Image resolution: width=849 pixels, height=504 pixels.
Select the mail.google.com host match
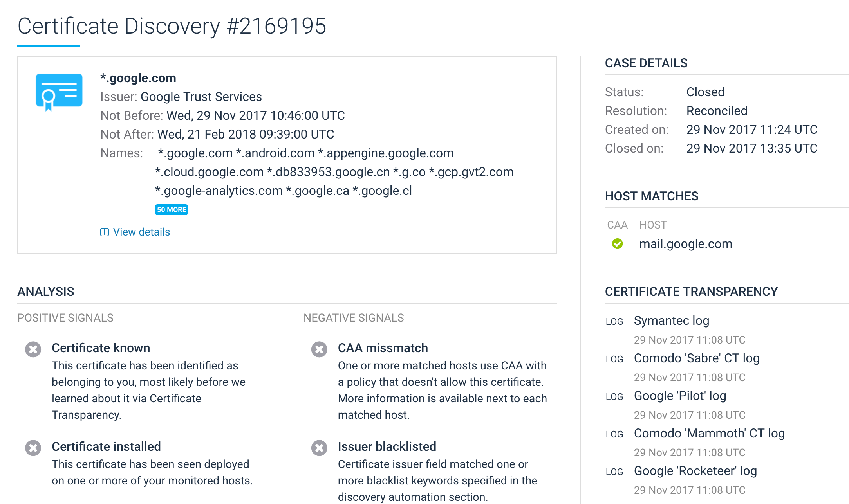[686, 244]
